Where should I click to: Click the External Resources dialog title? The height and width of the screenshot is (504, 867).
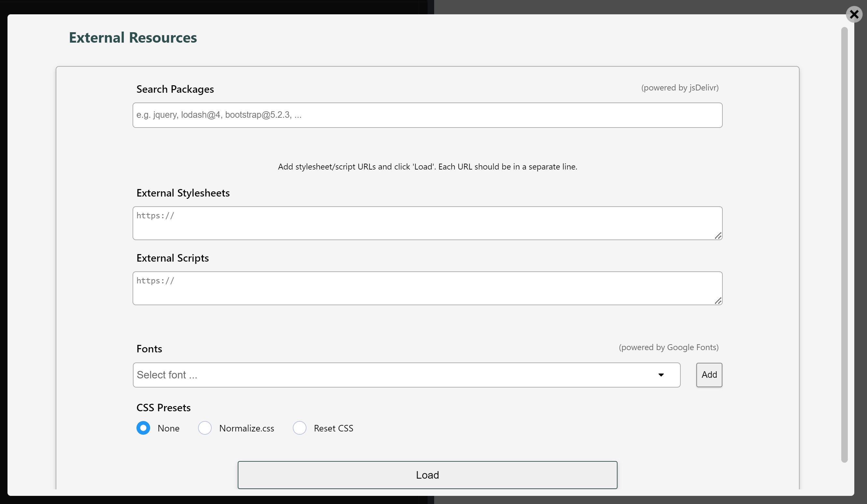[x=133, y=38]
